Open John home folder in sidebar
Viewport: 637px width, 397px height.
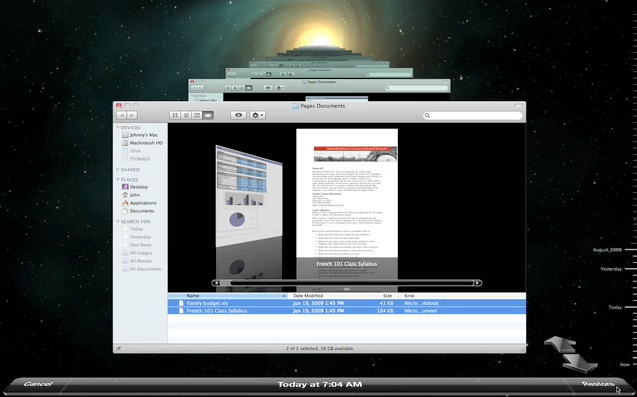[131, 195]
